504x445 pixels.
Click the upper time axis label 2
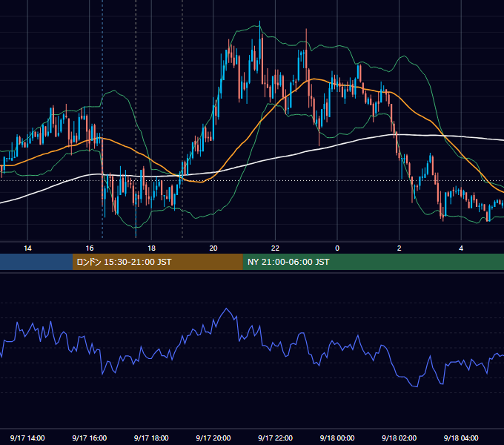point(399,248)
